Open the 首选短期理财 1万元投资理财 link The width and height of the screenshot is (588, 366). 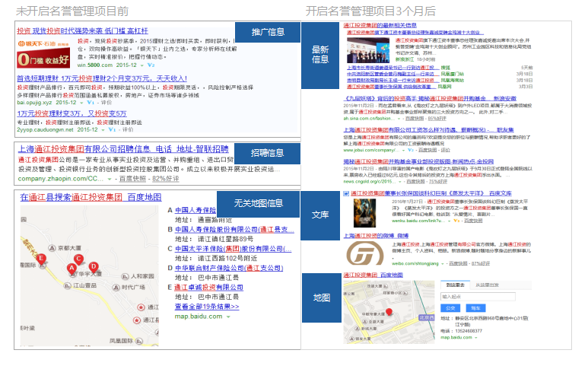point(102,78)
